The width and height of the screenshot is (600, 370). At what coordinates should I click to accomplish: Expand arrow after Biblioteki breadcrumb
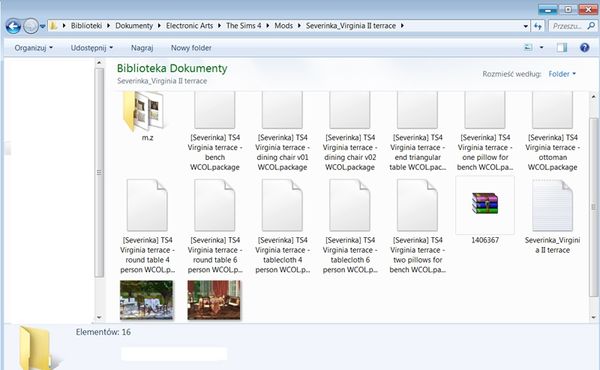point(109,26)
